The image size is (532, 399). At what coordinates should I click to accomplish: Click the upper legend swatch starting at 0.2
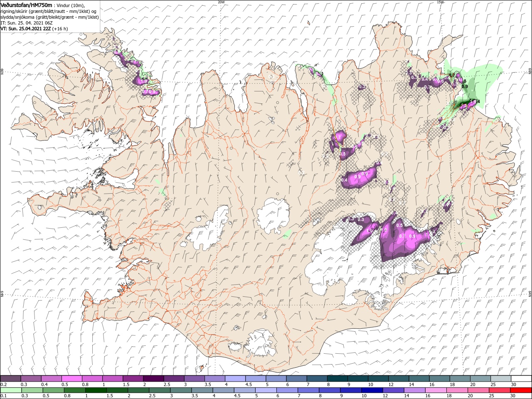[10, 379]
